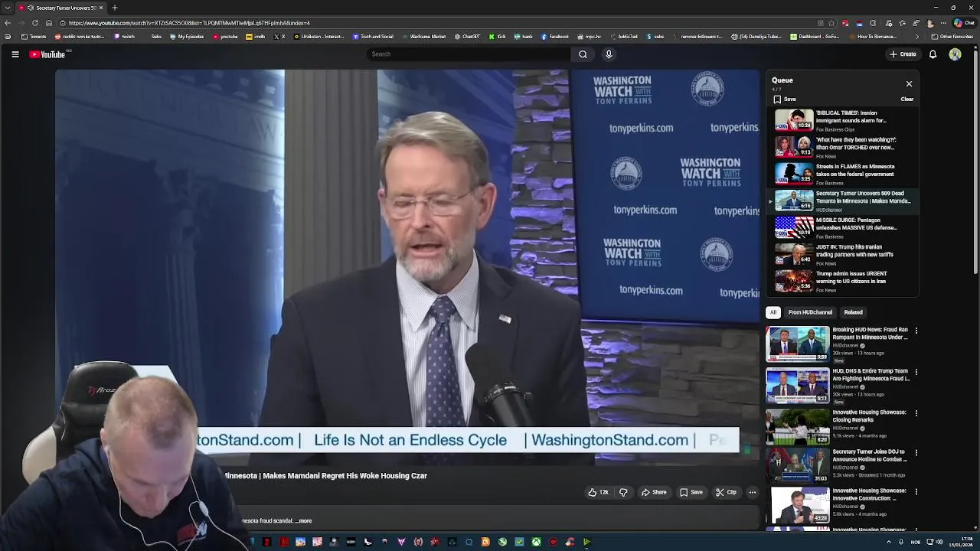Open options for 'HUD, DHS & Entire Trump' video

point(916,373)
